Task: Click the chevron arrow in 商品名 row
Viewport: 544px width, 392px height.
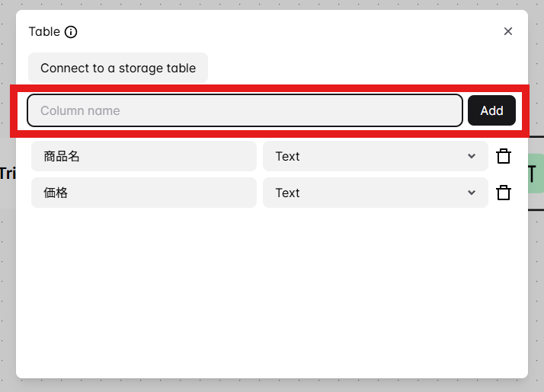Action: 472,156
